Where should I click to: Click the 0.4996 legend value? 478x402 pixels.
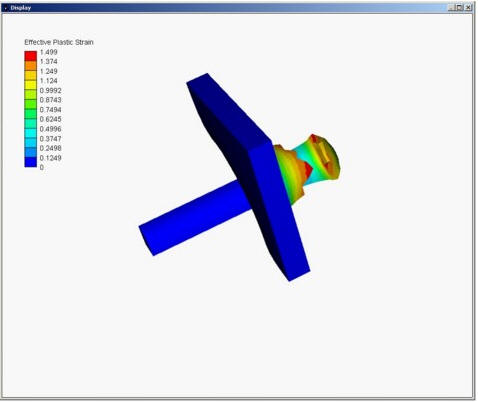click(x=50, y=129)
